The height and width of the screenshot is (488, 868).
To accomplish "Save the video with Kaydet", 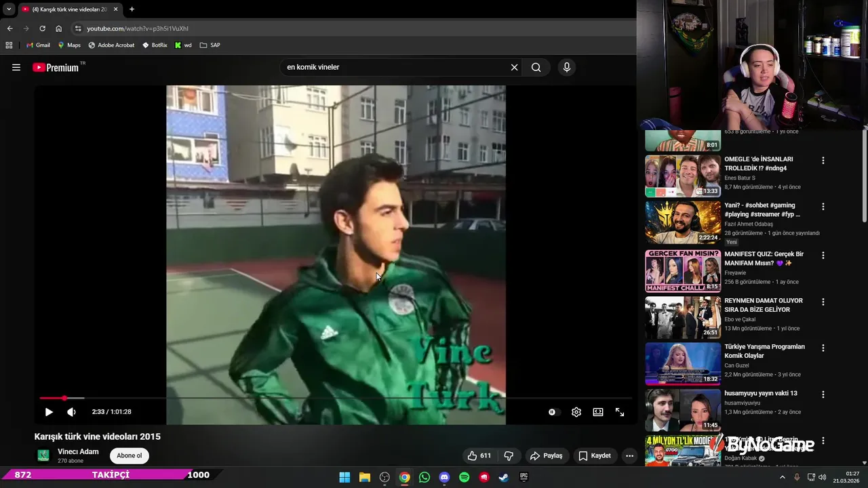I will coord(594,455).
